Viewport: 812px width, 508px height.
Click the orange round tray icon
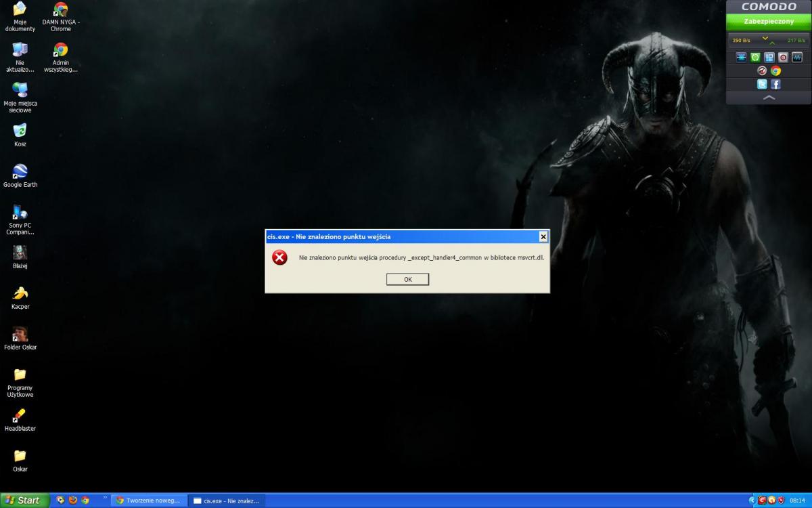(x=771, y=501)
